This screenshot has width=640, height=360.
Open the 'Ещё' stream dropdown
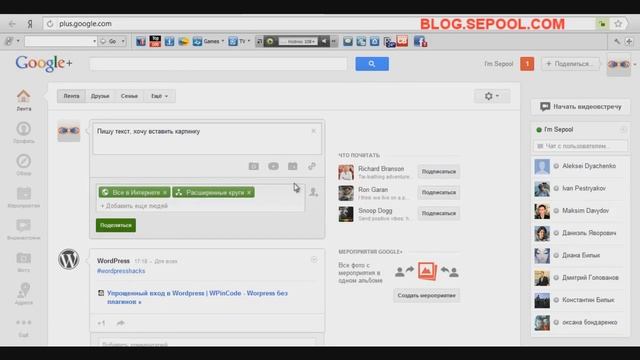pos(160,96)
